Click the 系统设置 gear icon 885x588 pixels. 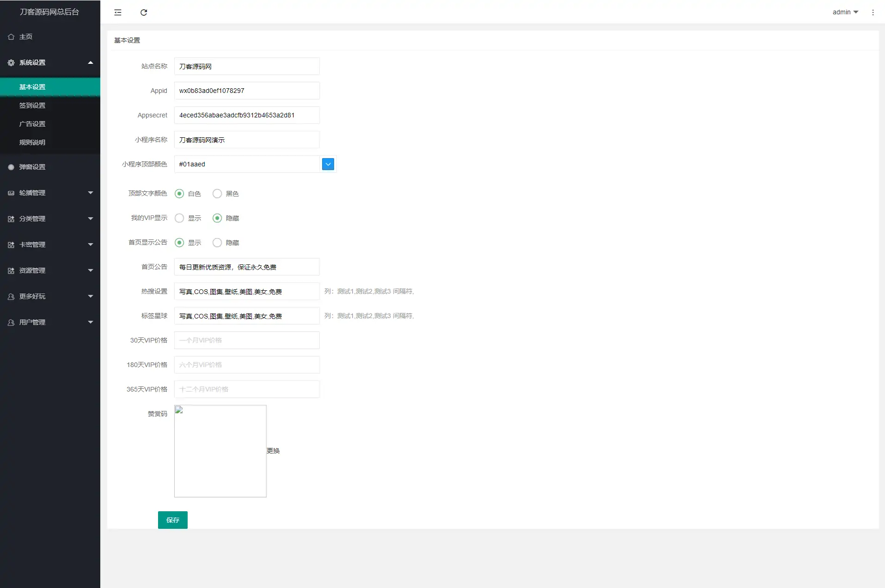click(x=11, y=62)
